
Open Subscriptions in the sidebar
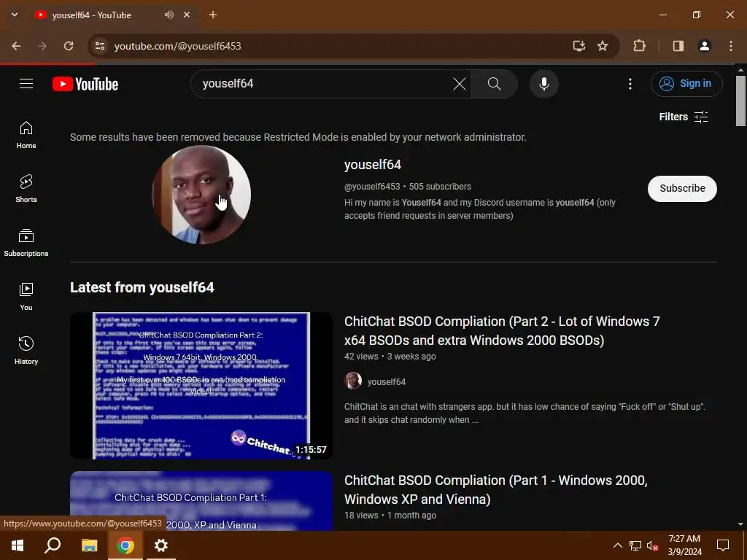(26, 242)
